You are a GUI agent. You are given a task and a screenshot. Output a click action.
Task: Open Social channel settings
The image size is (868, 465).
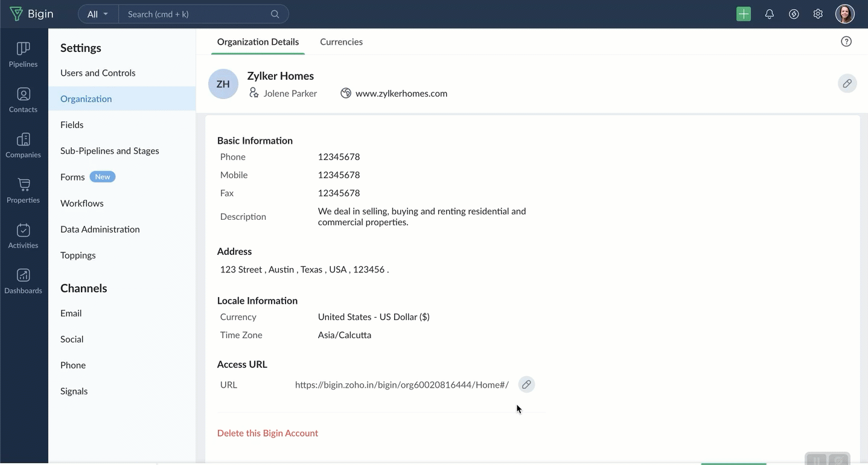pyautogui.click(x=122, y=339)
